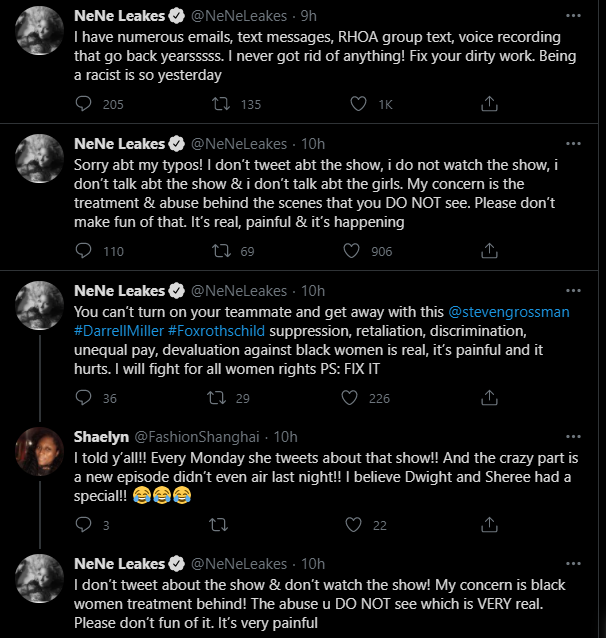606x638 pixels.
Task: Reply to the tweet with 205 replies
Action: point(83,104)
